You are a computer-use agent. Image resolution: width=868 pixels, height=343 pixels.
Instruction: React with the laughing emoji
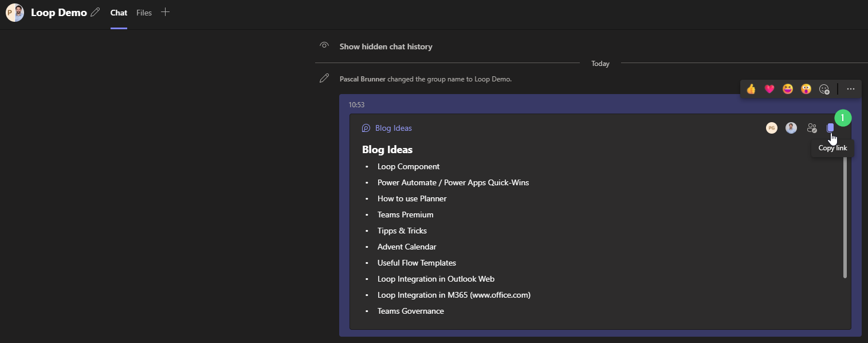788,89
